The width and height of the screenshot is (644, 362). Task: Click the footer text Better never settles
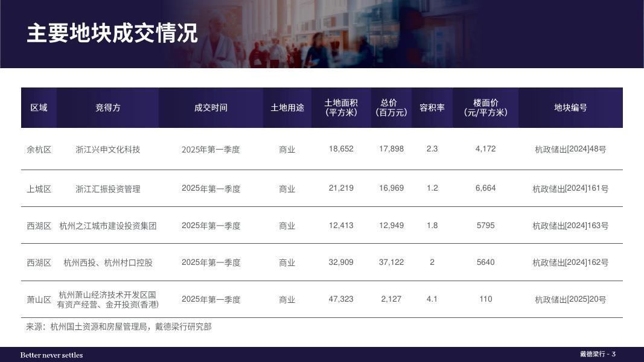pyautogui.click(x=51, y=355)
